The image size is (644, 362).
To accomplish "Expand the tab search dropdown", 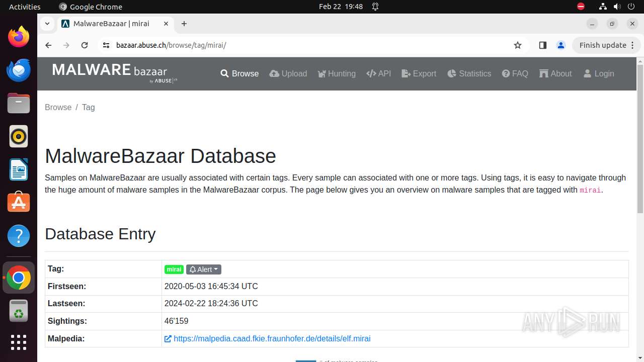I will coord(47,24).
